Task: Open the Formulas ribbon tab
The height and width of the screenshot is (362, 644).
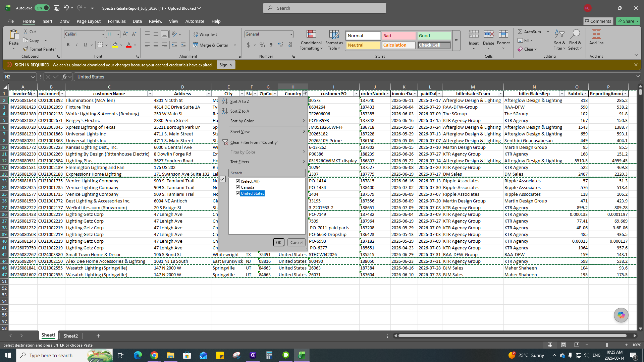Action: pos(117,21)
